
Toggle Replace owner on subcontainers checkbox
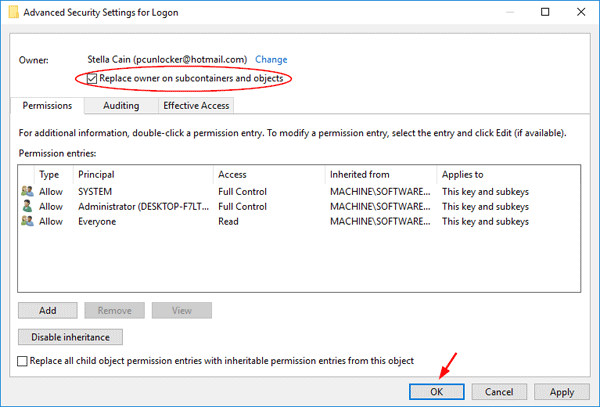point(93,78)
